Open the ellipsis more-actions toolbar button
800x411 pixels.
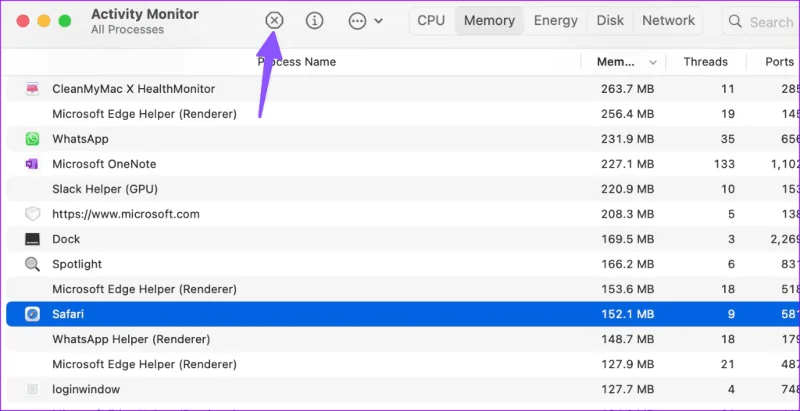click(x=357, y=21)
